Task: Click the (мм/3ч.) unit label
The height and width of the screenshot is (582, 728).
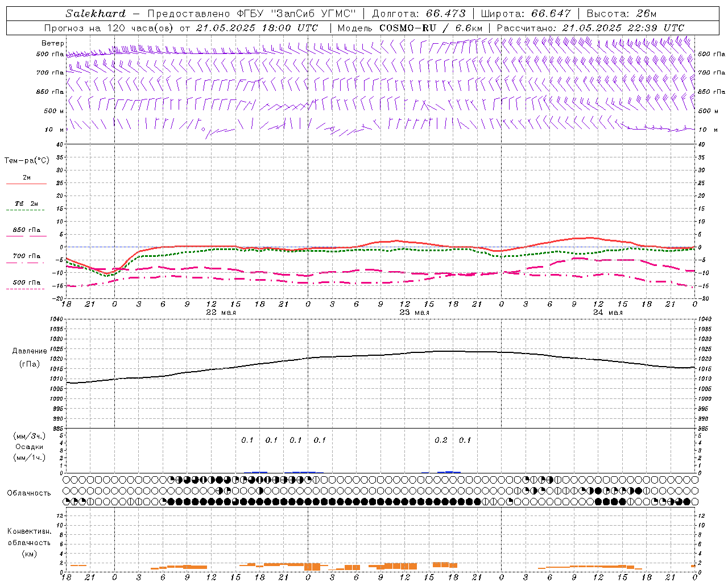Action: (30, 436)
